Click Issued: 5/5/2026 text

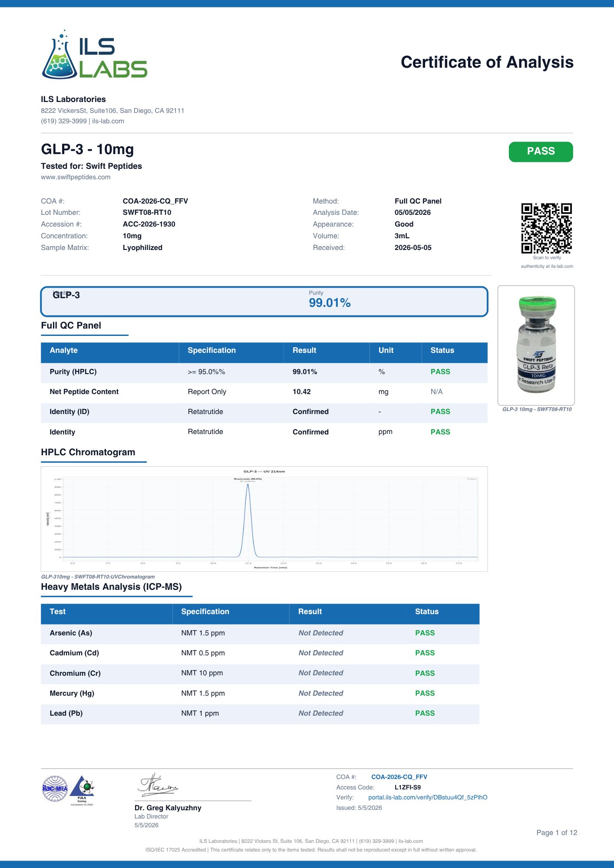tap(359, 808)
